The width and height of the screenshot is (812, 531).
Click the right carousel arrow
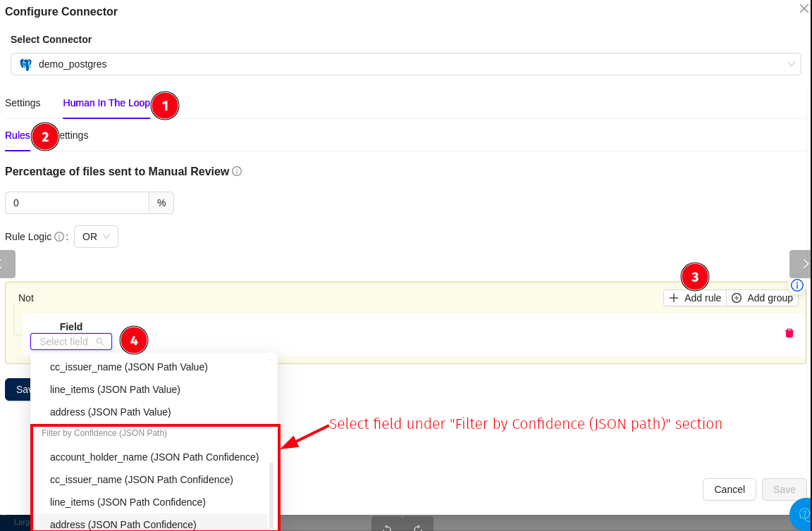(x=802, y=264)
